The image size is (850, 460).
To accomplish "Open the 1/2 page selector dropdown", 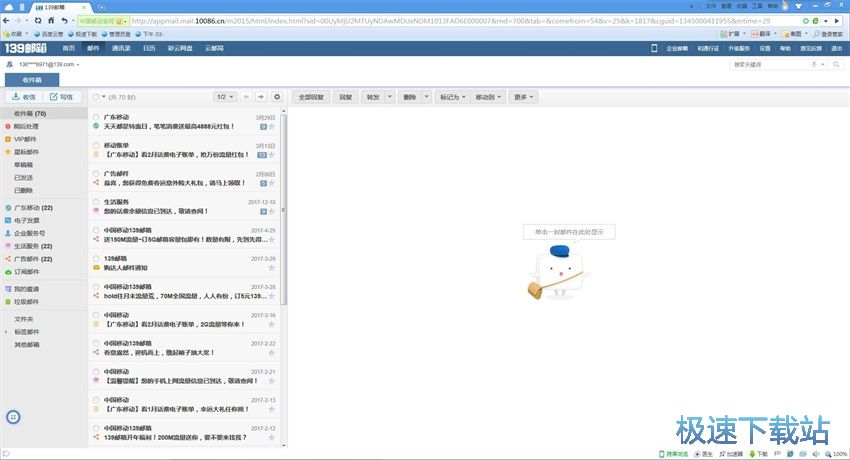I will click(225, 96).
